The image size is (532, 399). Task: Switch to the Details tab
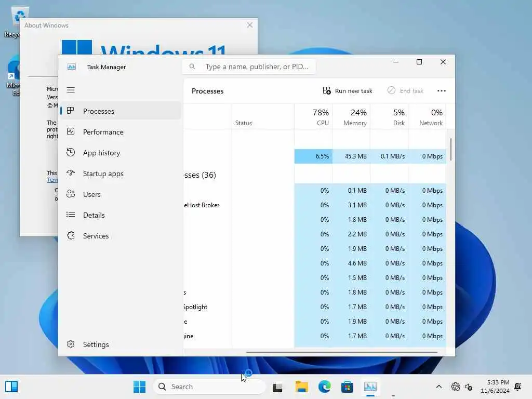[121, 215]
